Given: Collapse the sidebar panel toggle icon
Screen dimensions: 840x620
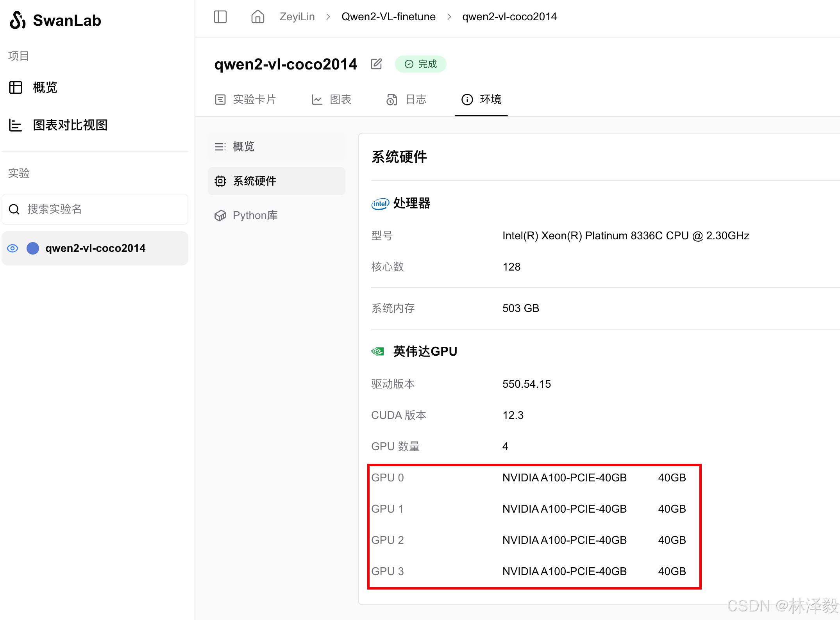Looking at the screenshot, I should click(220, 17).
